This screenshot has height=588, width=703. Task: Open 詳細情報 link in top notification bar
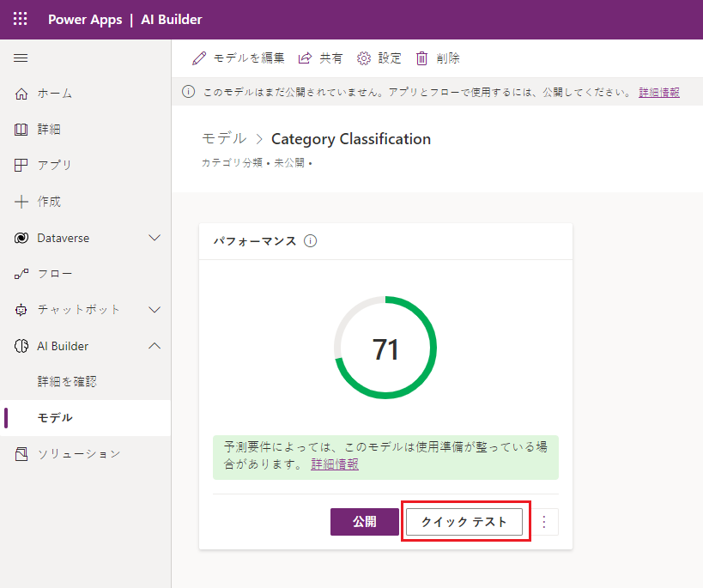coord(658,92)
